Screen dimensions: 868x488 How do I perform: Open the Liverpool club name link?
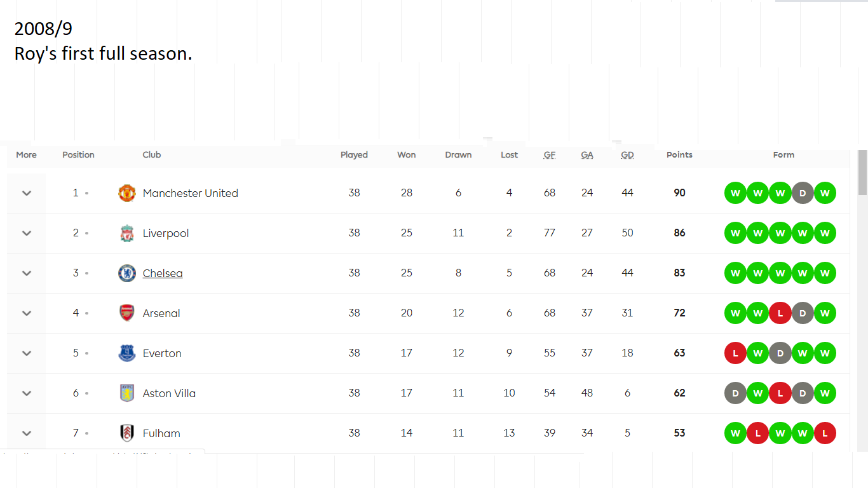pos(166,233)
